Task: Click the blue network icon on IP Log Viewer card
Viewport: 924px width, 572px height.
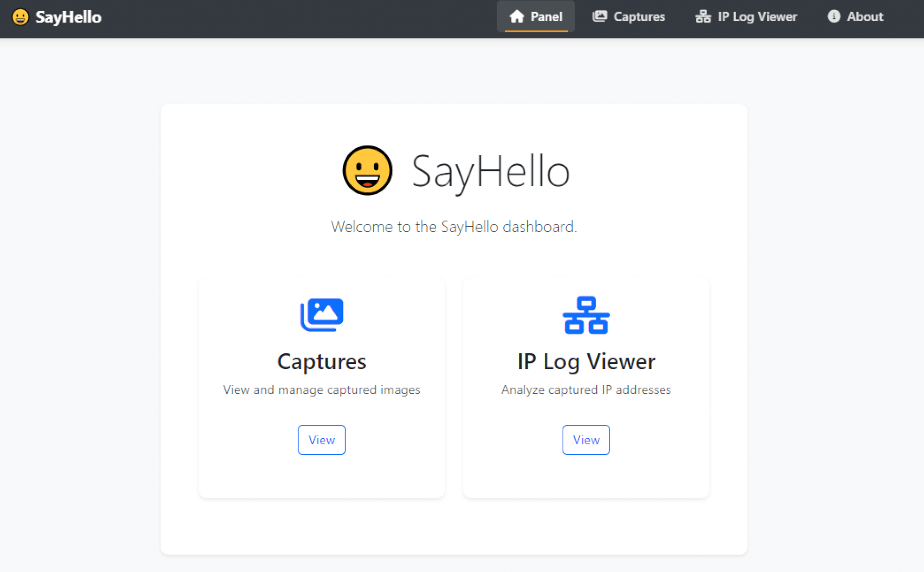Action: pyautogui.click(x=586, y=315)
